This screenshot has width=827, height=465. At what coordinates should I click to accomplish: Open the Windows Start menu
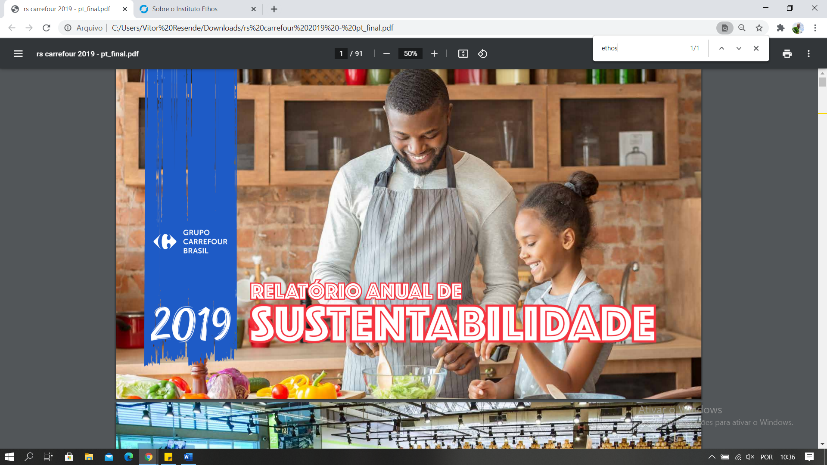(x=9, y=457)
